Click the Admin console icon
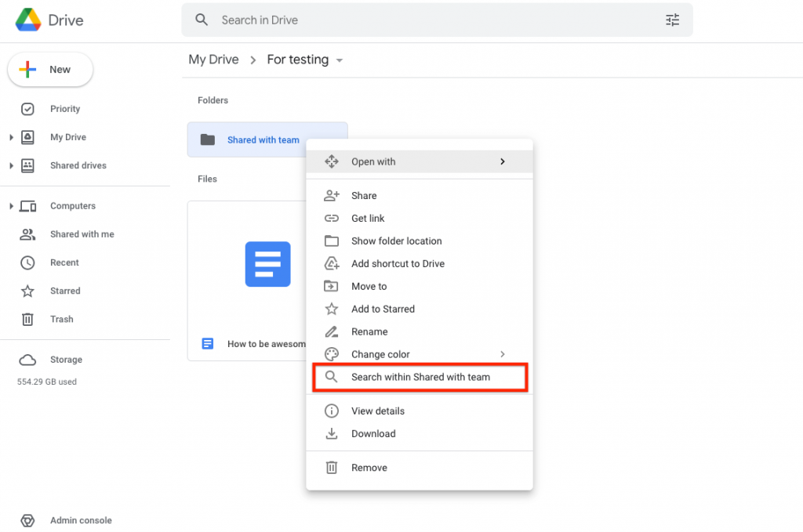 (27, 520)
